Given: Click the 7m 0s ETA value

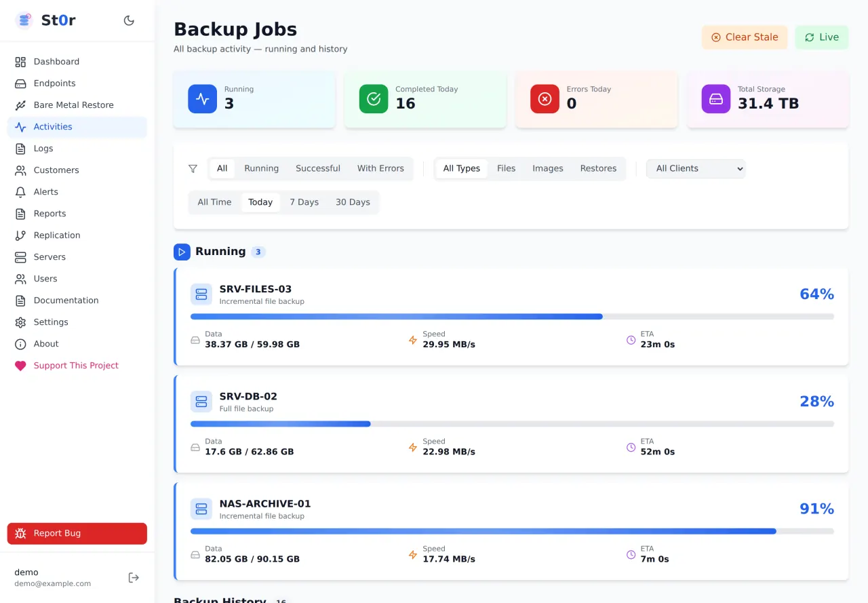Looking at the screenshot, I should click(x=654, y=559).
